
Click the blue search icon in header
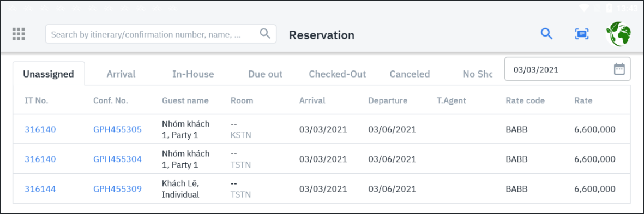tap(546, 34)
